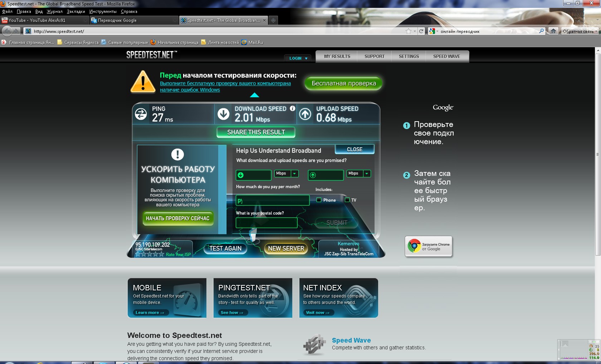Rate your ISP using the stars

tap(149, 254)
